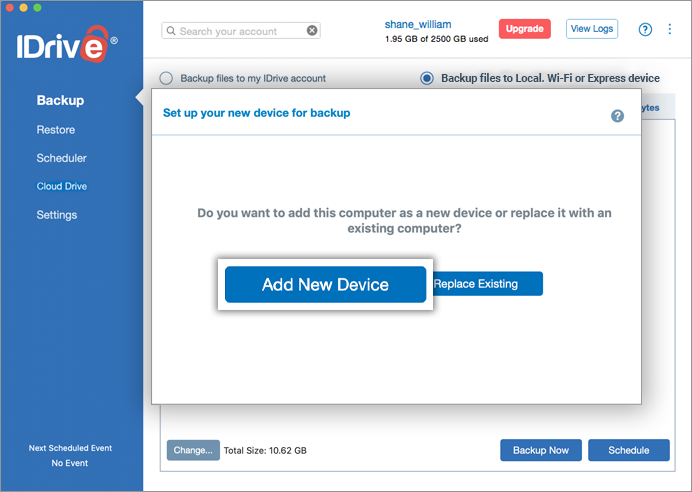Screen dimensions: 692x492
Task: Click 'Next Scheduled Event' label
Action: [x=70, y=448]
